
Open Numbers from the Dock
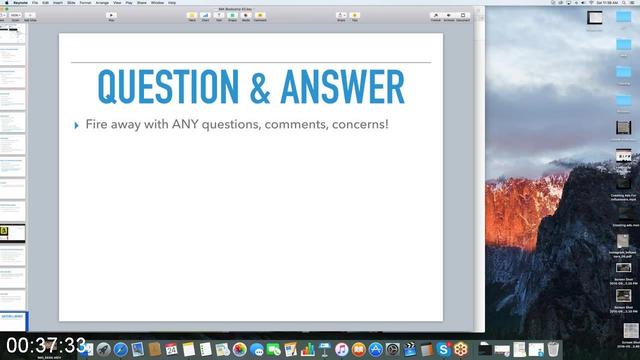[x=308, y=349]
